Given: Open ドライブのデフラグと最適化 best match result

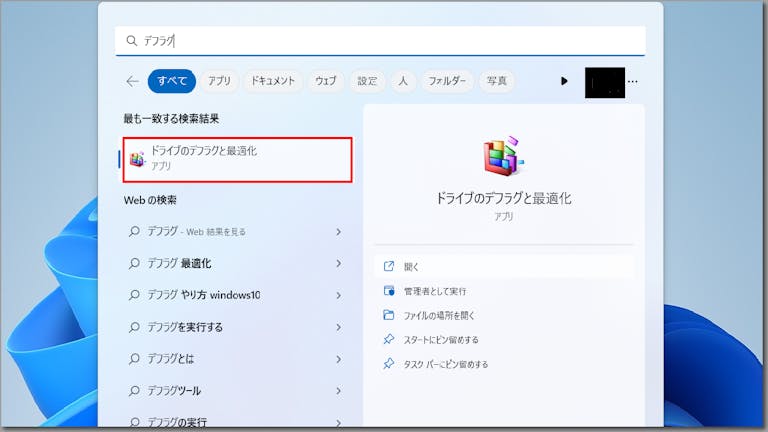Looking at the screenshot, I should click(x=237, y=160).
